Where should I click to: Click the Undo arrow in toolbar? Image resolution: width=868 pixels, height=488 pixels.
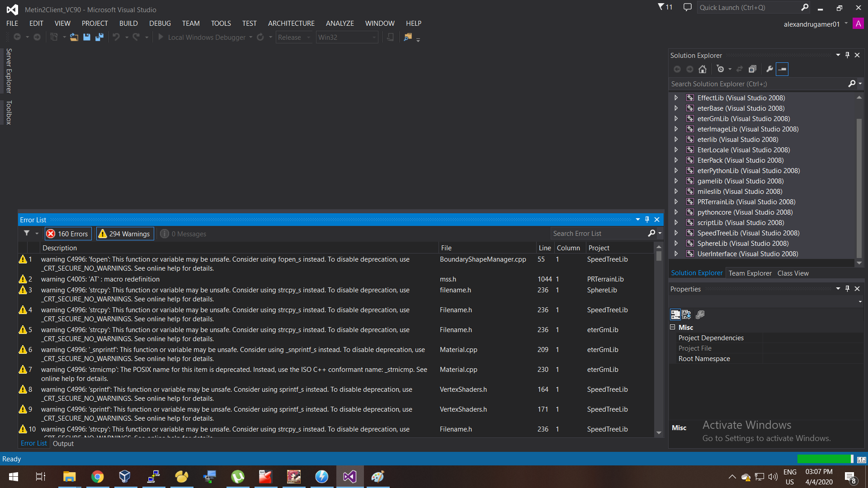point(116,37)
